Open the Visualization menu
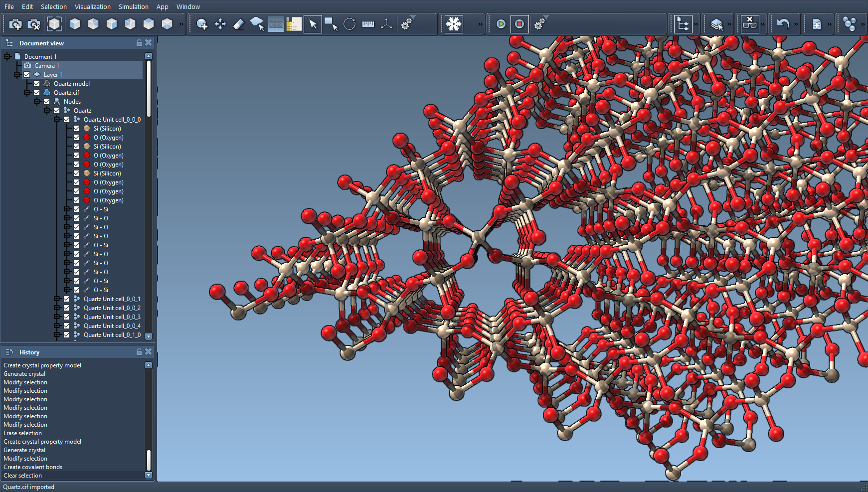 93,6
